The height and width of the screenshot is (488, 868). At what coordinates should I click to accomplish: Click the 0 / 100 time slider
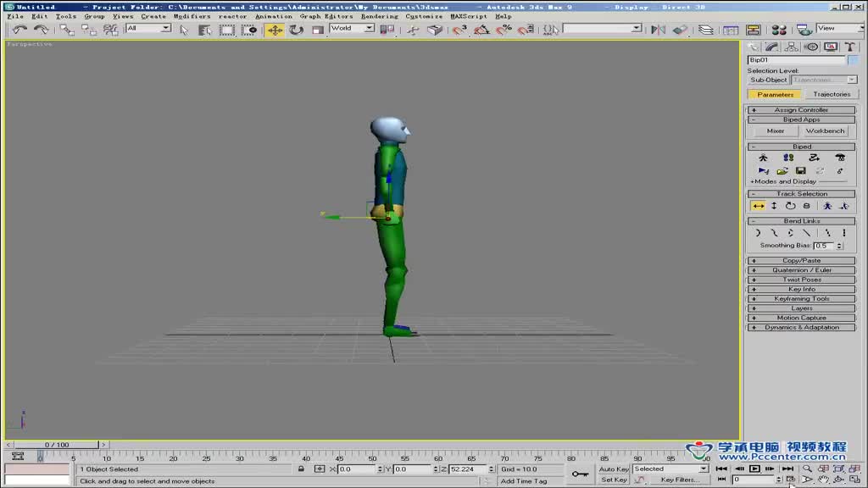[x=57, y=445]
